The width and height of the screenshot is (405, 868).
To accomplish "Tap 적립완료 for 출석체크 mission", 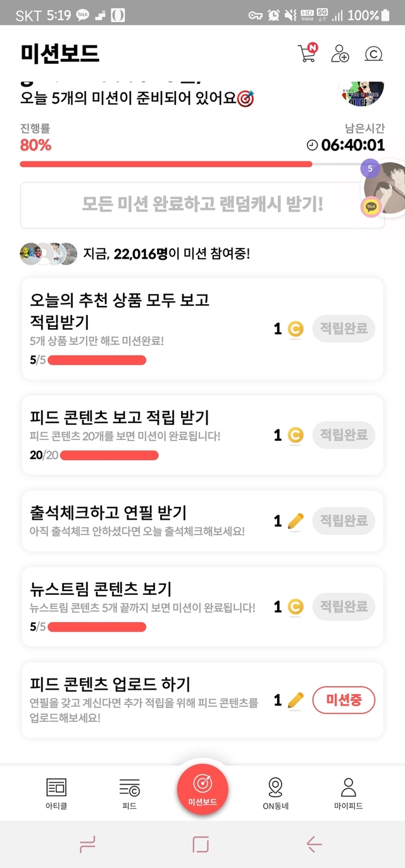I will pyautogui.click(x=344, y=521).
